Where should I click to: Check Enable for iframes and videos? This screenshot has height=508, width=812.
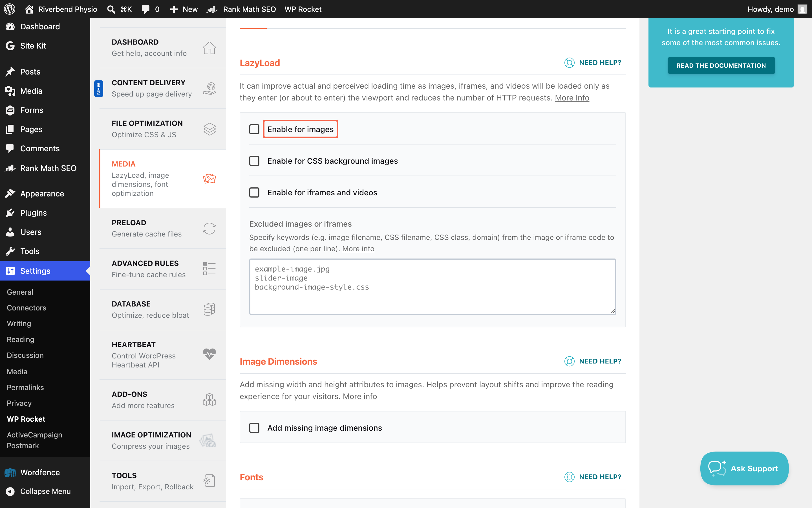click(x=254, y=192)
